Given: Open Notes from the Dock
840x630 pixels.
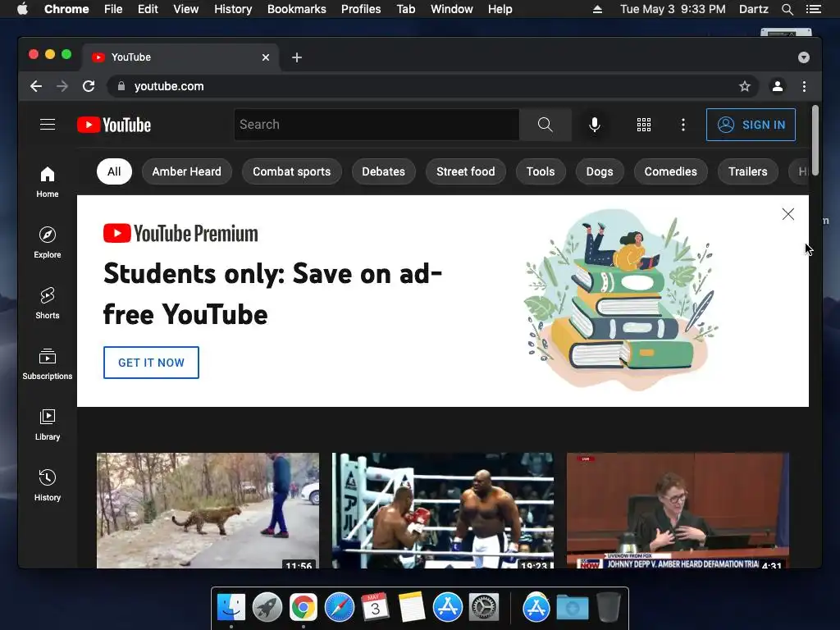Looking at the screenshot, I should click(x=412, y=607).
